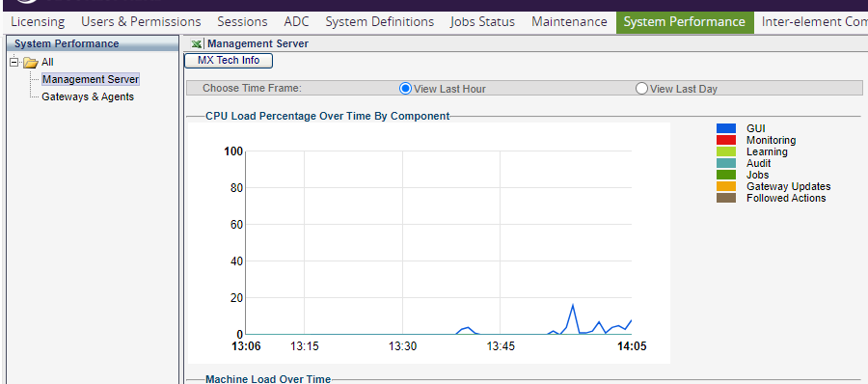
Task: Click the Excel export icon beside Management Server
Action: pos(196,43)
